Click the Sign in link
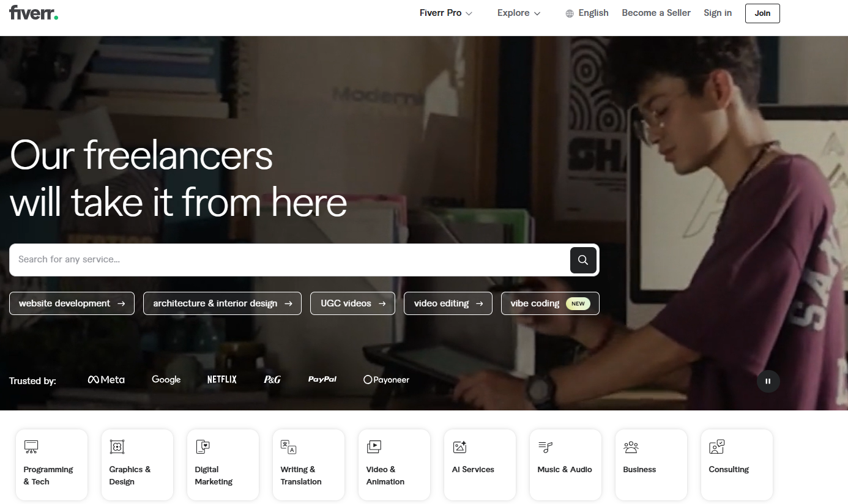This screenshot has height=504, width=848. [717, 13]
